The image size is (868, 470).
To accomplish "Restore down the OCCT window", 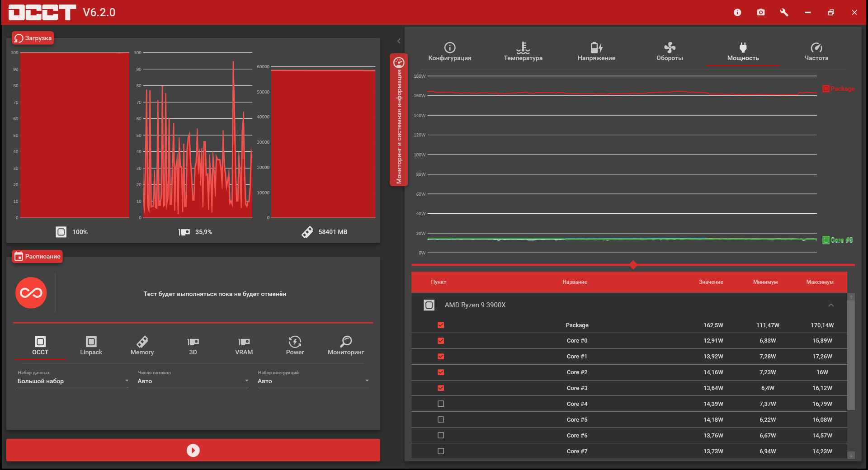I will [x=831, y=13].
